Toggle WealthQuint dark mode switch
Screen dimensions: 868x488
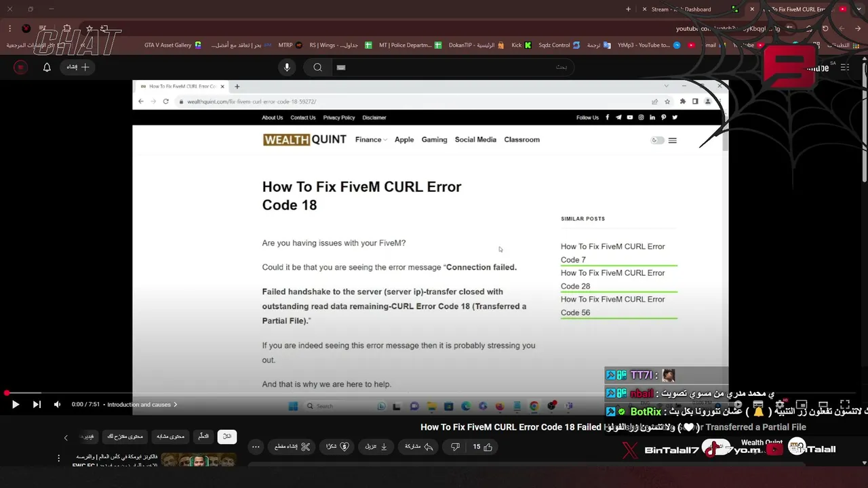(656, 140)
